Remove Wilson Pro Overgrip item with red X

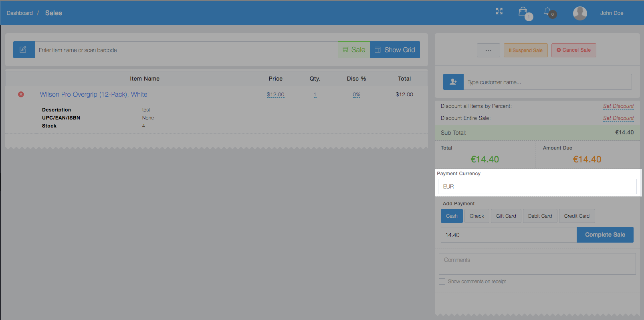coord(21,94)
